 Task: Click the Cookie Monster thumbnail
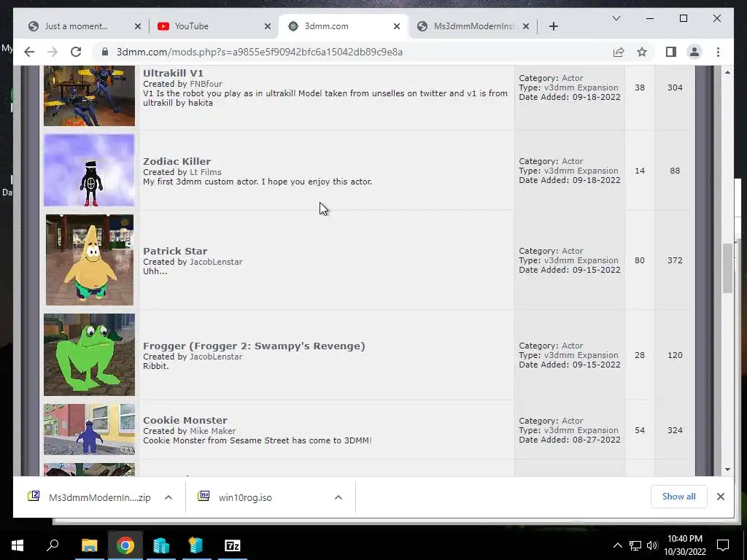89,429
